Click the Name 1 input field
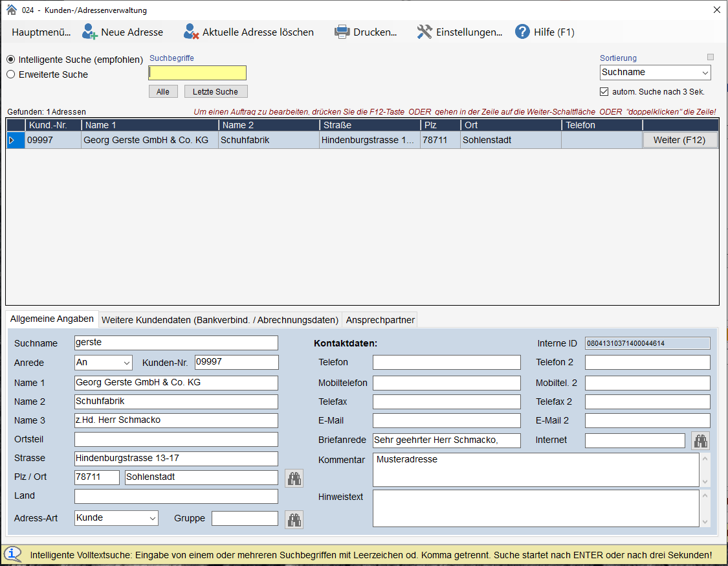Viewport: 728px width, 566px height. coord(176,383)
